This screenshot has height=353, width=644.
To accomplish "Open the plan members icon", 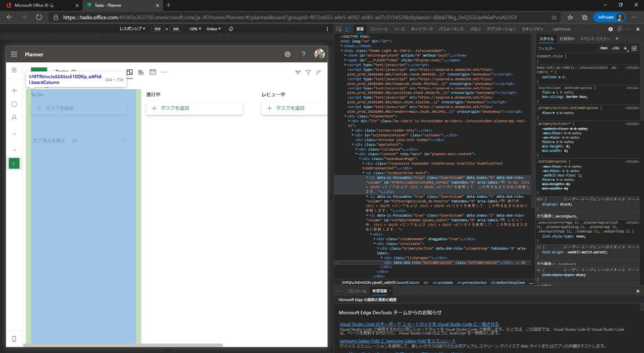I will point(298,72).
